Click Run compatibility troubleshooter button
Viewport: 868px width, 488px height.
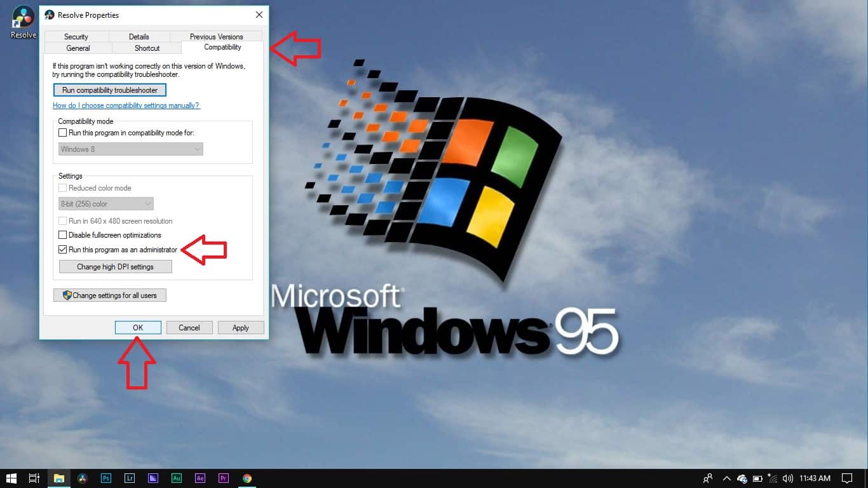tap(110, 90)
